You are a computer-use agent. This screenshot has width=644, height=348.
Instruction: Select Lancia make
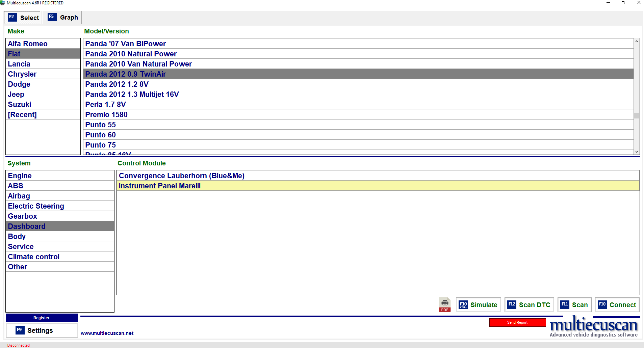coord(43,64)
